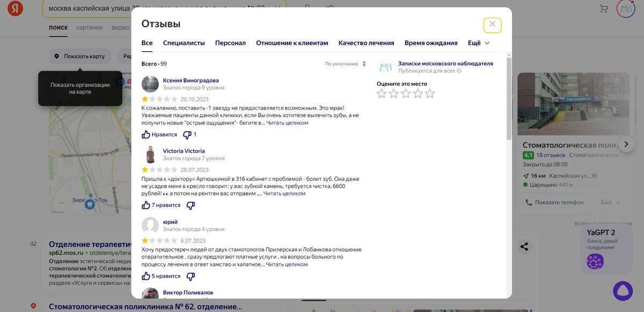Open the shopping cart icon
This screenshot has height=312, width=644.
604,8
